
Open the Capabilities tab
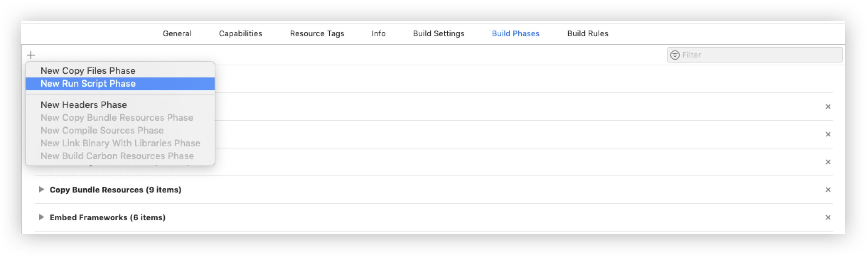pyautogui.click(x=240, y=33)
